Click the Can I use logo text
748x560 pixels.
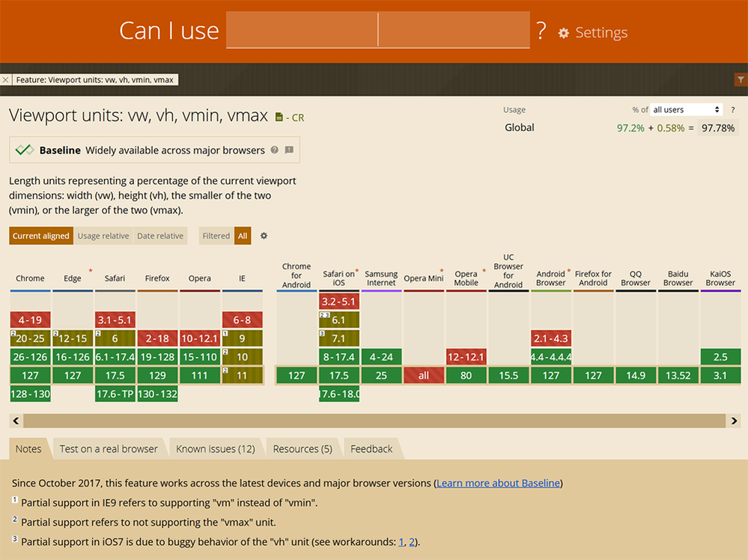(169, 31)
